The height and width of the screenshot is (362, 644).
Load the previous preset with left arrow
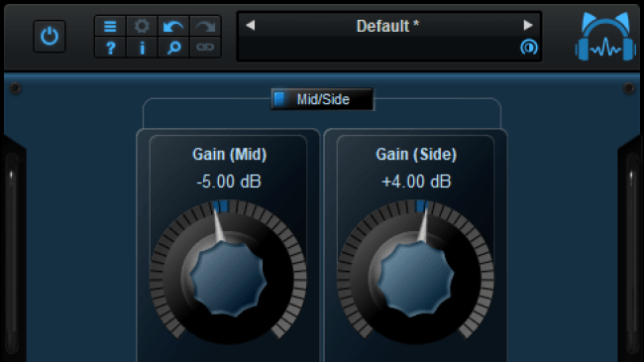pyautogui.click(x=251, y=26)
